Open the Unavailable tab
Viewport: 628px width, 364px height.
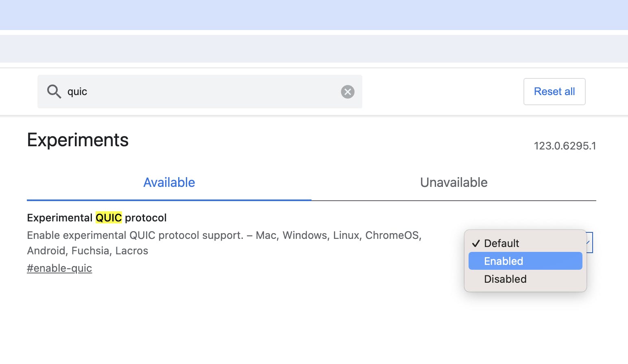coord(454,182)
